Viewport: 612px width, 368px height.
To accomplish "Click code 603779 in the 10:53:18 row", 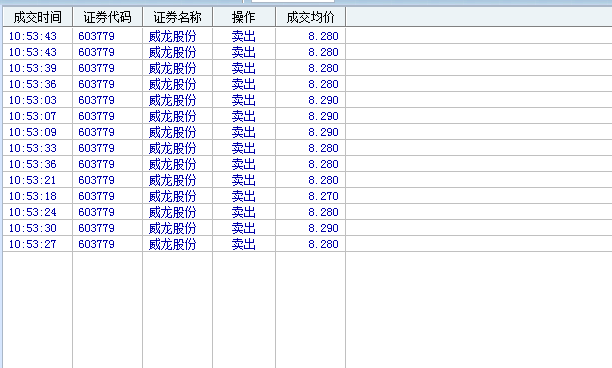I will point(96,196).
